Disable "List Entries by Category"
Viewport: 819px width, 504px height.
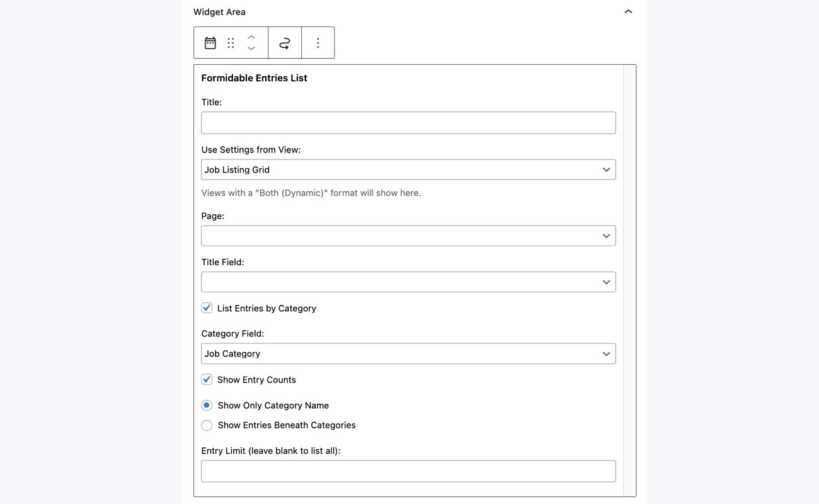207,307
